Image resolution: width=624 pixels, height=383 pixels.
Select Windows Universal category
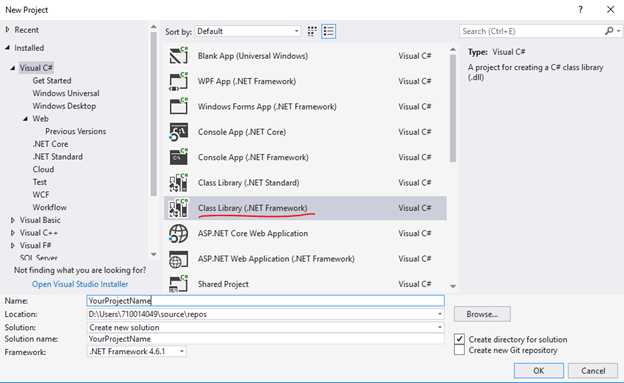coord(66,93)
